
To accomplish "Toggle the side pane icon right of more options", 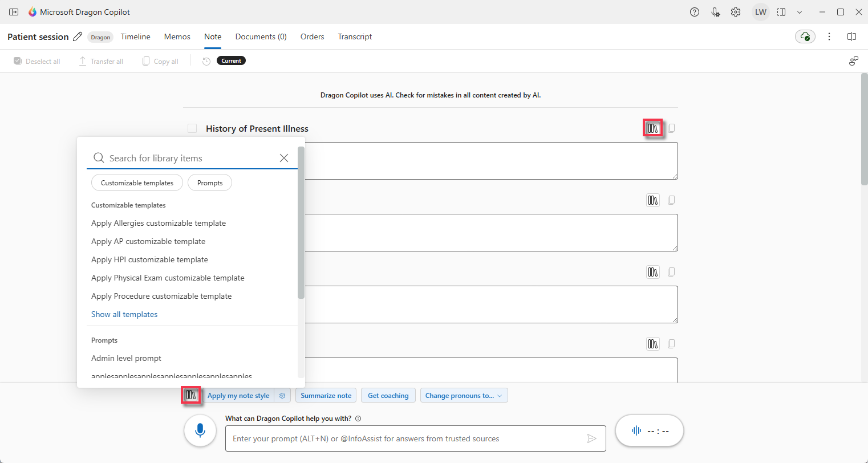I will point(851,36).
